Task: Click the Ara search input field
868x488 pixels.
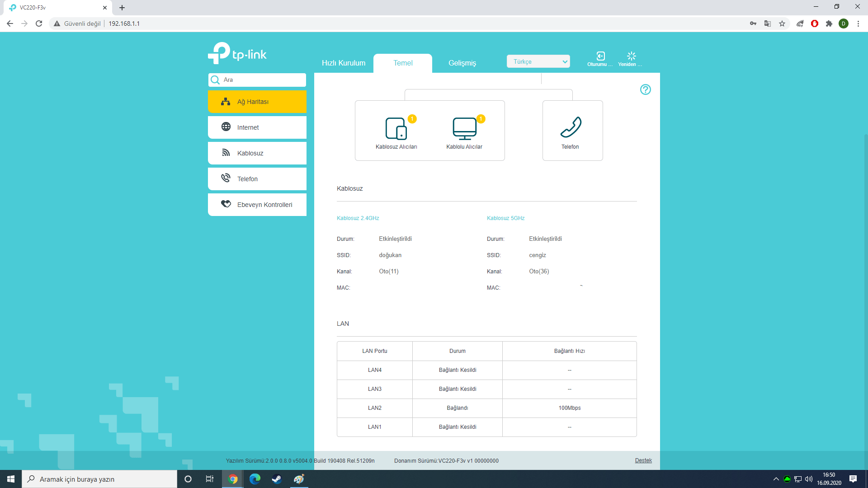Action: [x=262, y=80]
